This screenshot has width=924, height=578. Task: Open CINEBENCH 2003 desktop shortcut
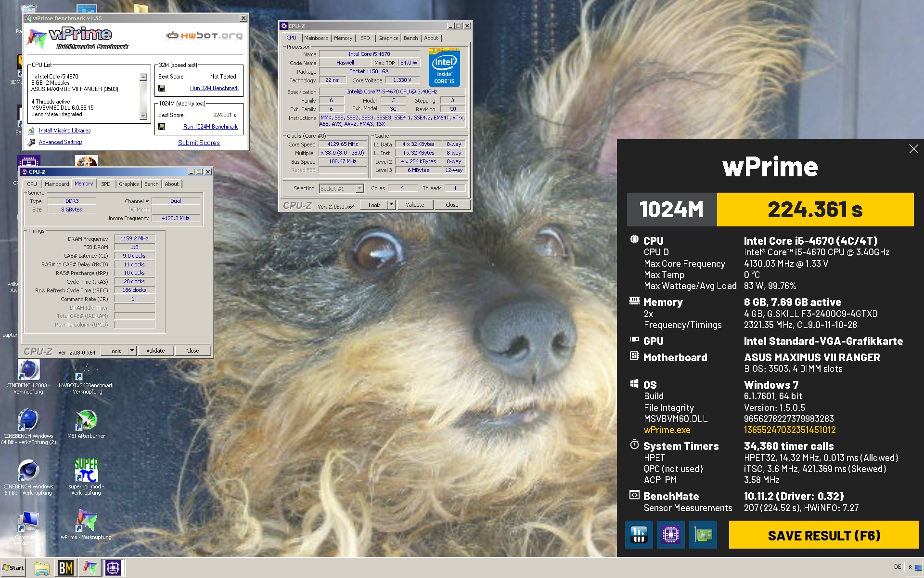pyautogui.click(x=28, y=378)
